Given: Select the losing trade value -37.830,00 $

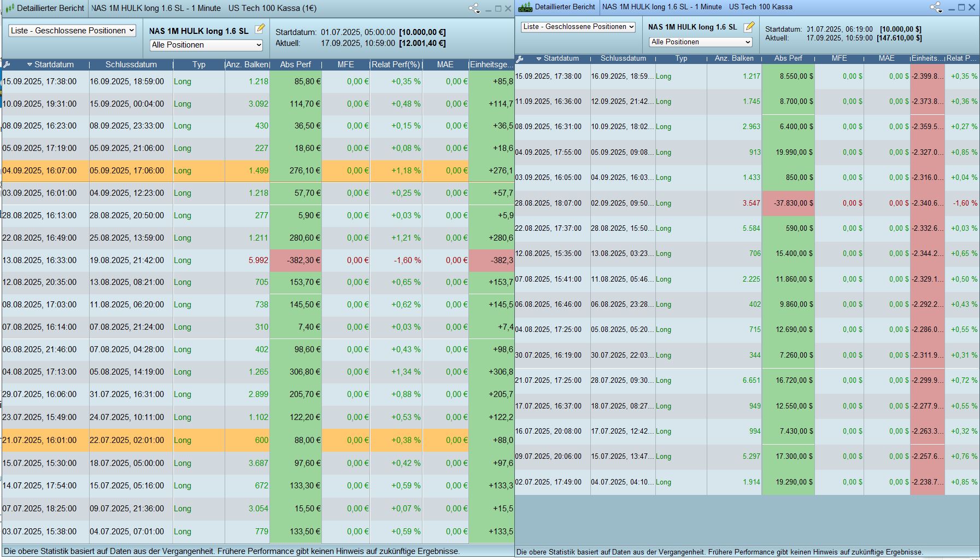Looking at the screenshot, I should coord(788,203).
